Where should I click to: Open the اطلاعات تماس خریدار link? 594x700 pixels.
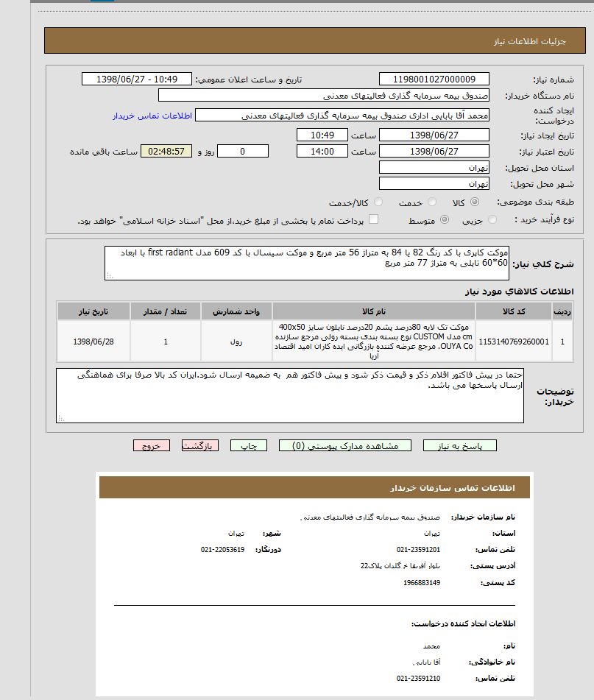point(152,116)
